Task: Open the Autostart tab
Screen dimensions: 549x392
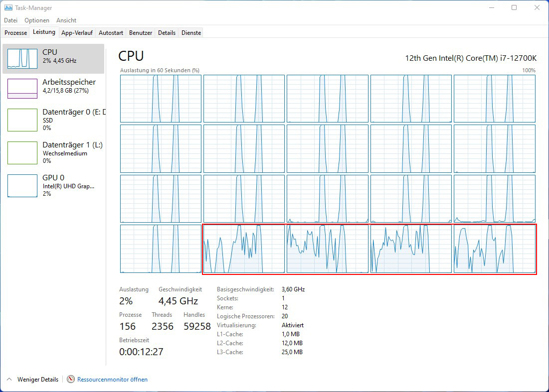Action: (x=111, y=33)
